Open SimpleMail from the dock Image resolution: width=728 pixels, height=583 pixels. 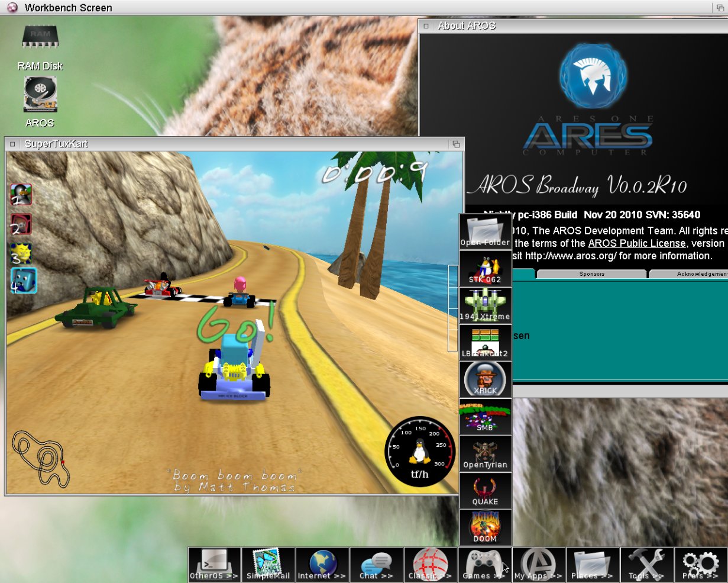[x=268, y=565]
